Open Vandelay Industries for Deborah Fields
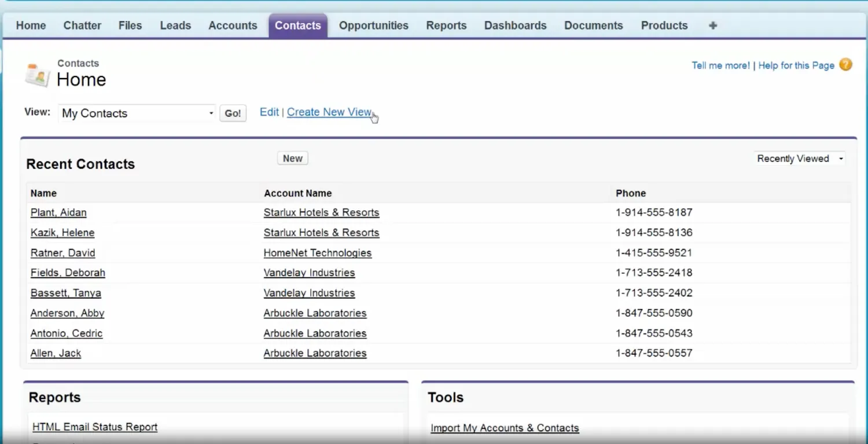868x444 pixels. (309, 273)
